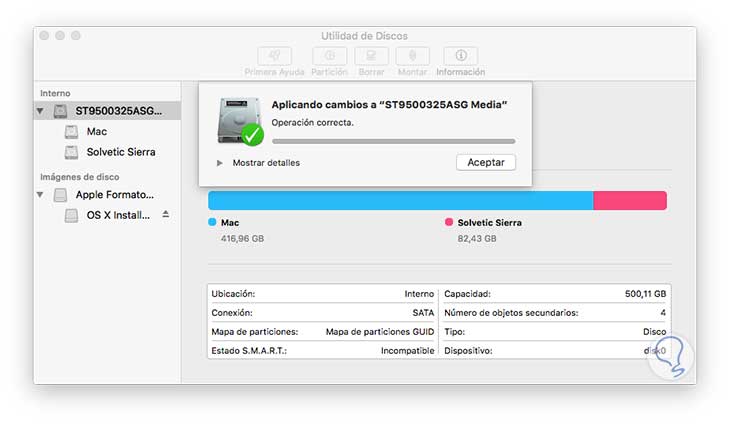The width and height of the screenshot is (730, 424).
Task: Collapse the Apple Formato disk image tree
Action: [40, 195]
